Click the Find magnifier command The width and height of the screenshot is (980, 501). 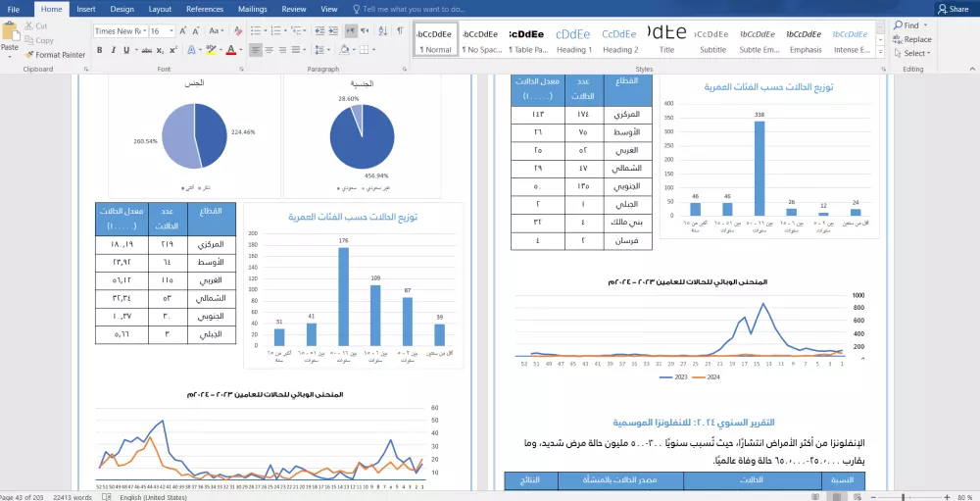(906, 25)
